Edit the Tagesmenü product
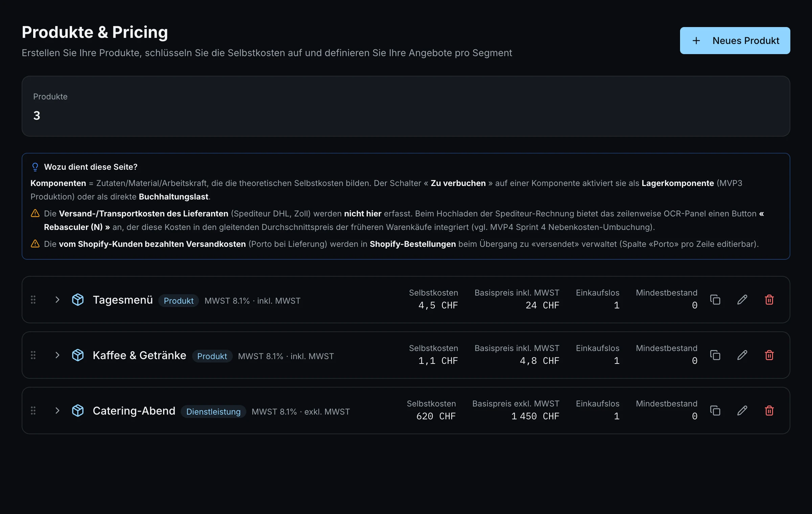This screenshot has width=812, height=514. tap(742, 300)
